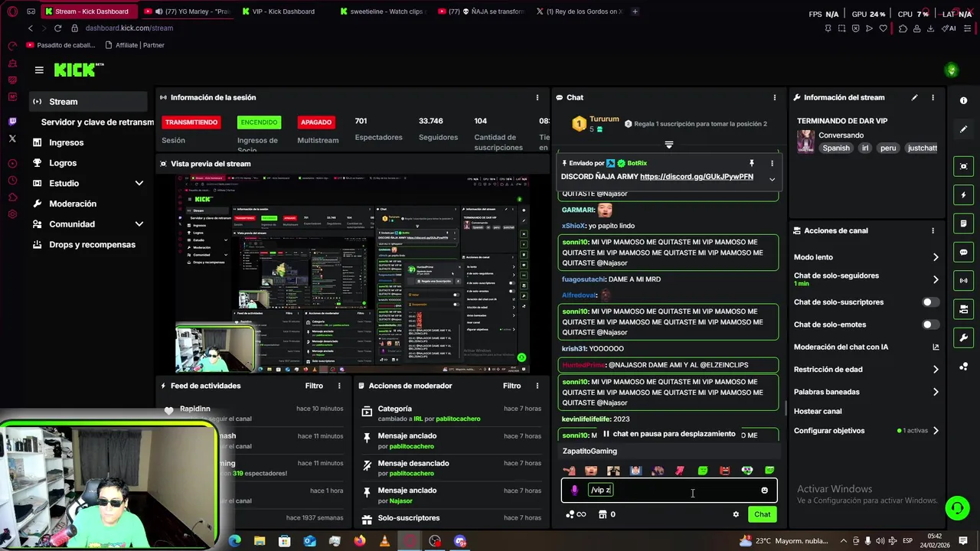Click chat en pausa para desplazamiento button
This screenshot has height=551, width=980.
pyautogui.click(x=669, y=434)
